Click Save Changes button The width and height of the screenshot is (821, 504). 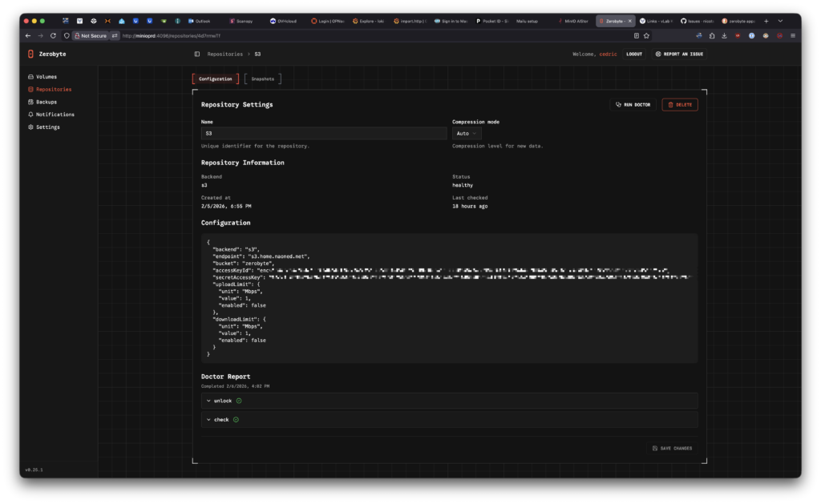[x=672, y=448]
